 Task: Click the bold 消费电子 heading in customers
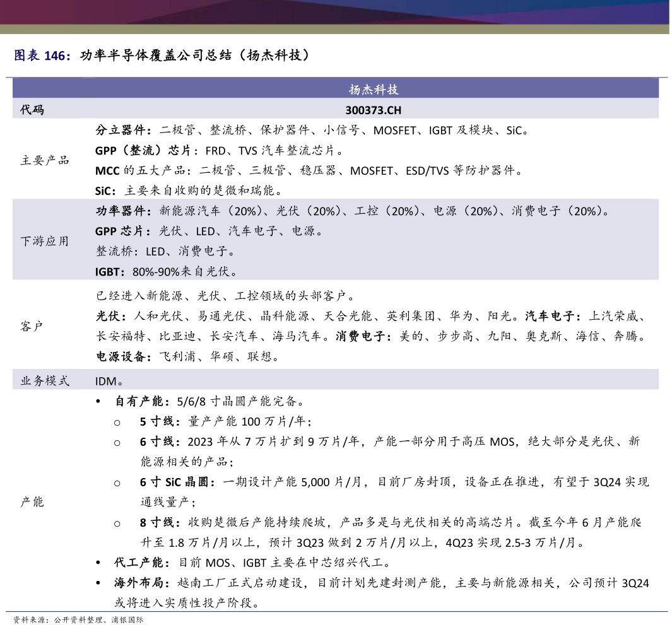point(364,336)
